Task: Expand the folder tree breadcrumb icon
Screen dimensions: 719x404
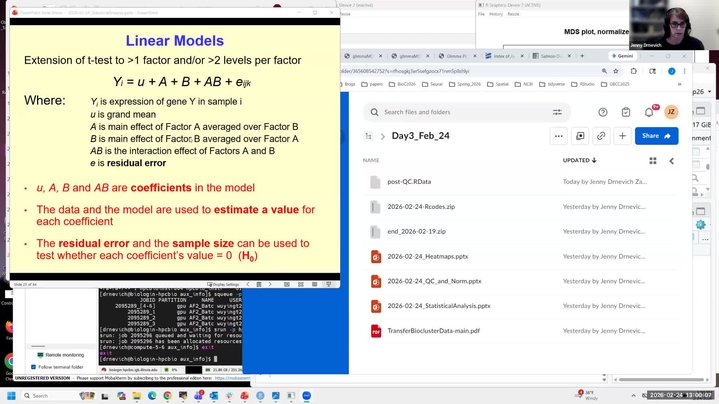Action: (369, 136)
